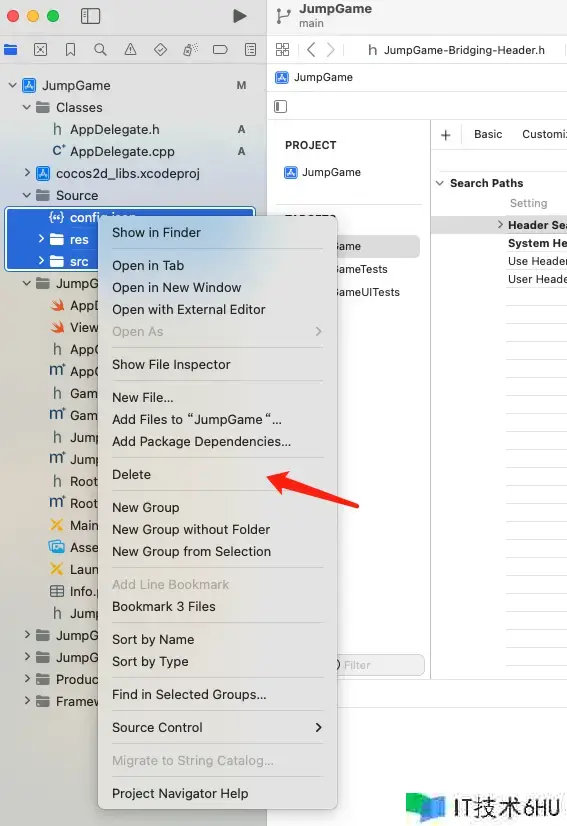Open the Issue navigator warning icon
The height and width of the screenshot is (826, 567).
click(130, 50)
